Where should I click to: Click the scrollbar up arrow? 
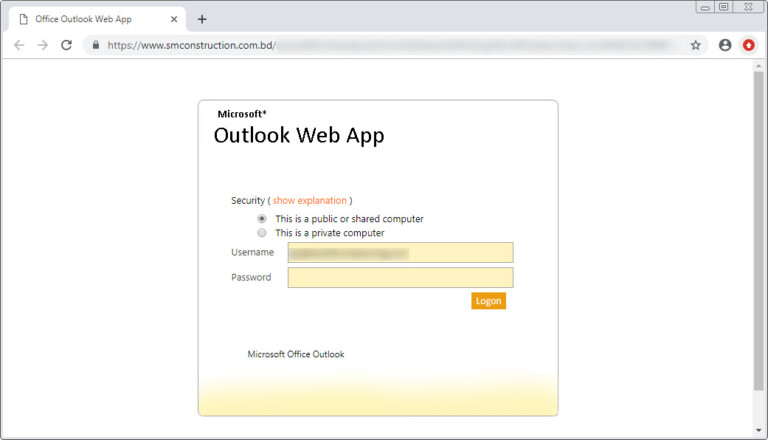coord(759,66)
